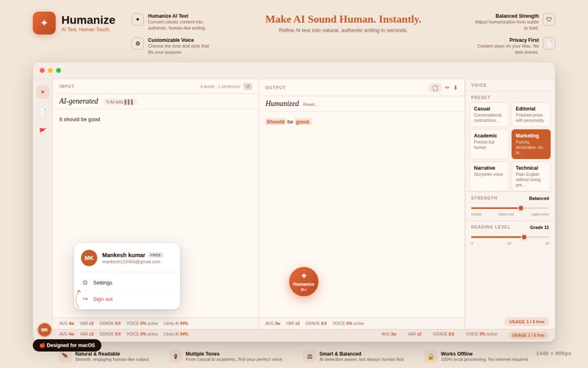Image resolution: width=588 pixels, height=368 pixels.
Task: Open Settings from the profile menu
Action: click(x=126, y=283)
